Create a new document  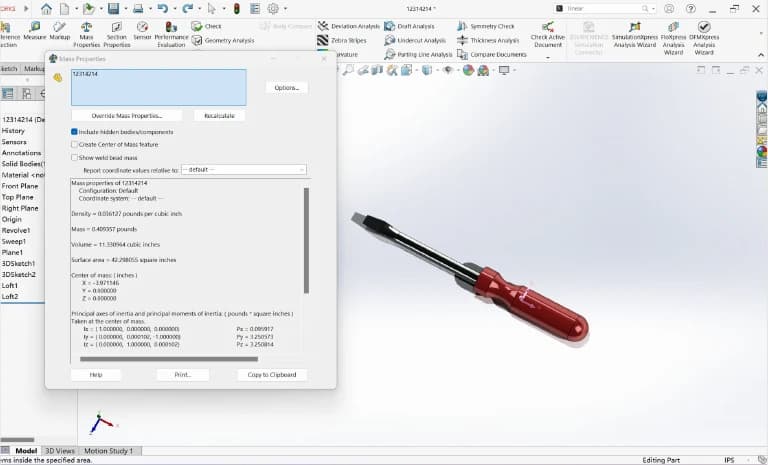(65, 8)
